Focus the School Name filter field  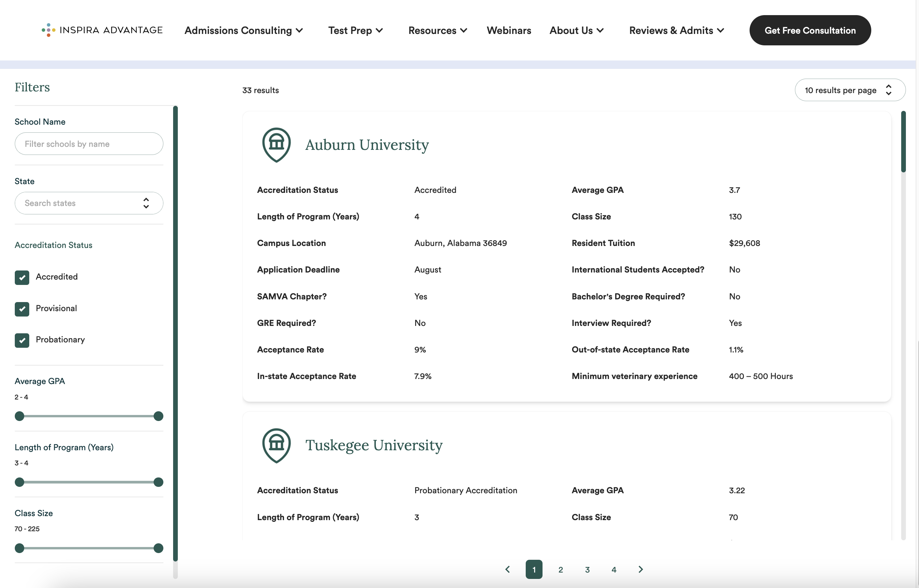pyautogui.click(x=89, y=144)
